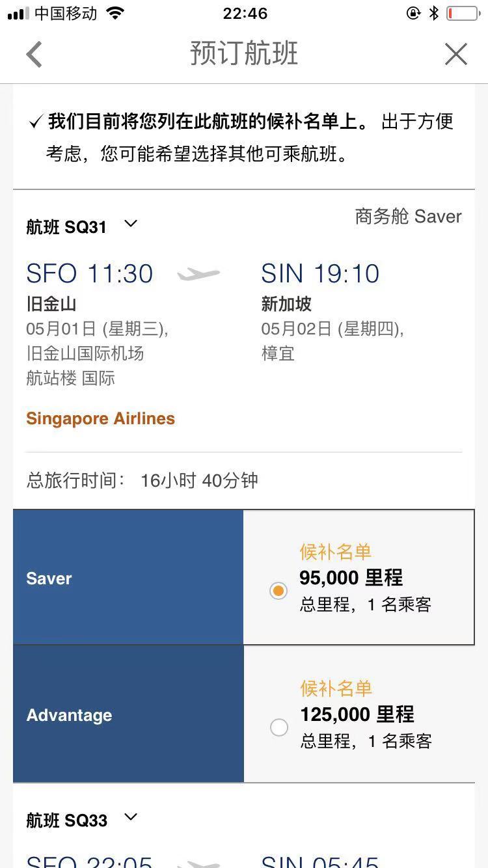
Task: Choose the Saver fare row
Action: tap(243, 578)
